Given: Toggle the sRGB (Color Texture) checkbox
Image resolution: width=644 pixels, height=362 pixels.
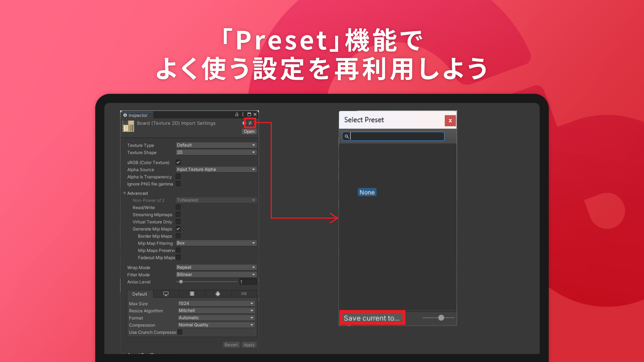Looking at the screenshot, I should click(178, 162).
